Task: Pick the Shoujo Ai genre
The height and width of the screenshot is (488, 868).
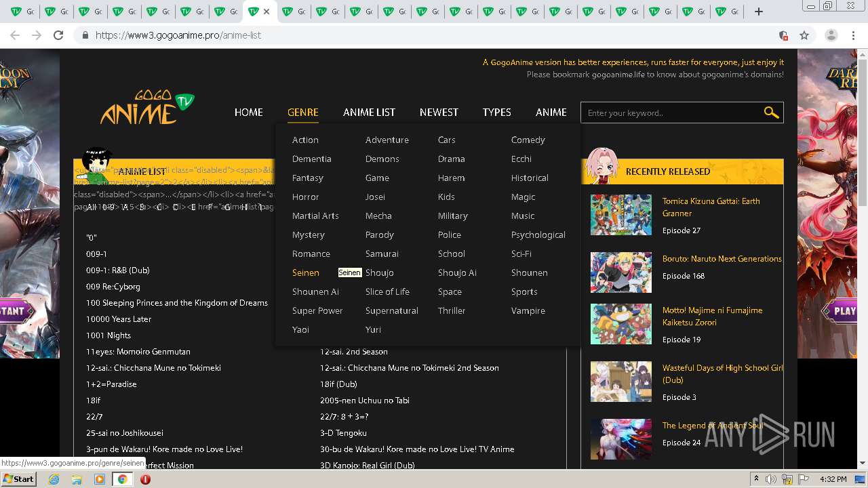Action: 457,272
